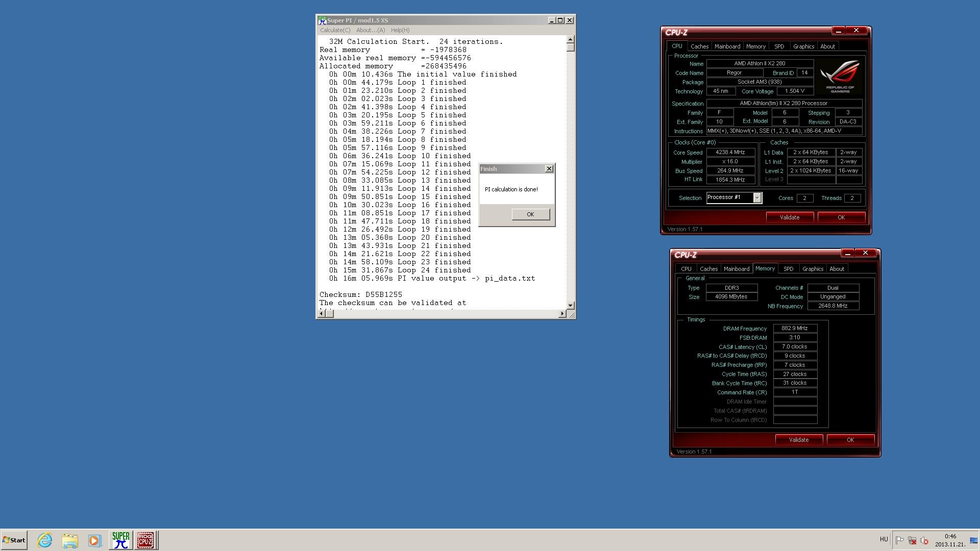Open the Calculate(C) menu in Super PI

pyautogui.click(x=335, y=30)
